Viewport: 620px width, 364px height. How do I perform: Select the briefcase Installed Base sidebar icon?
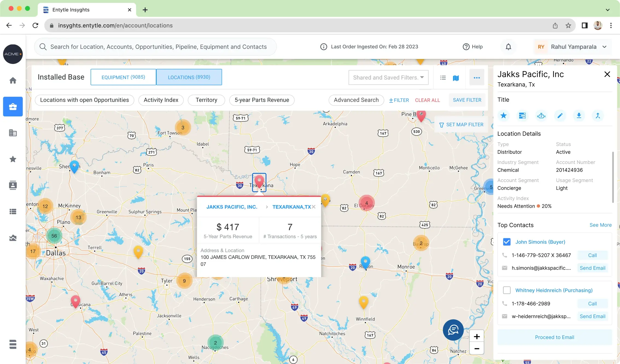[x=13, y=107]
